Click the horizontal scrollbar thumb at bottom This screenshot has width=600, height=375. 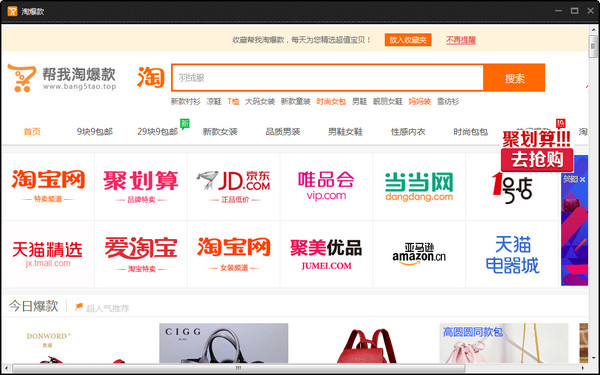click(x=238, y=368)
